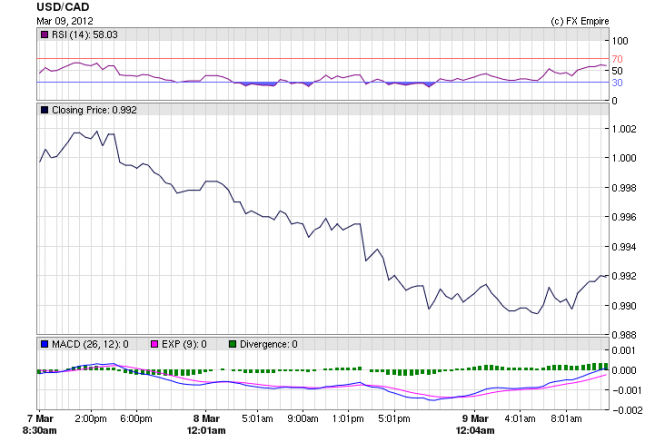This screenshot has height=442, width=645.
Task: Click the '1.002' price axis label
Action: (624, 129)
